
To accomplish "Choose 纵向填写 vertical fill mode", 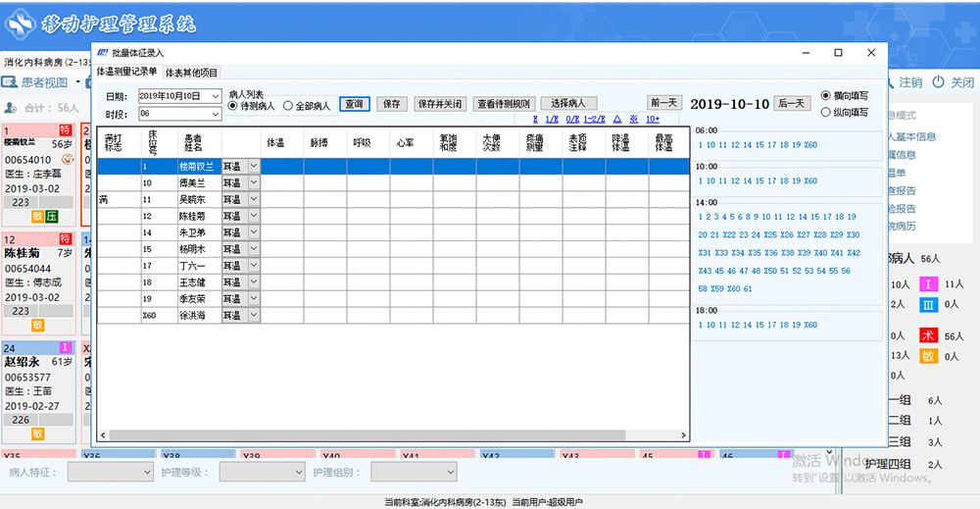I will 825,113.
